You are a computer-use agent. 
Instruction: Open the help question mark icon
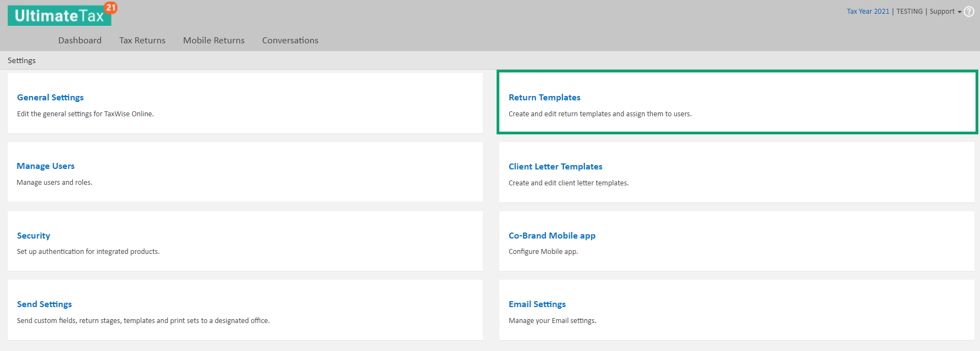tap(970, 12)
